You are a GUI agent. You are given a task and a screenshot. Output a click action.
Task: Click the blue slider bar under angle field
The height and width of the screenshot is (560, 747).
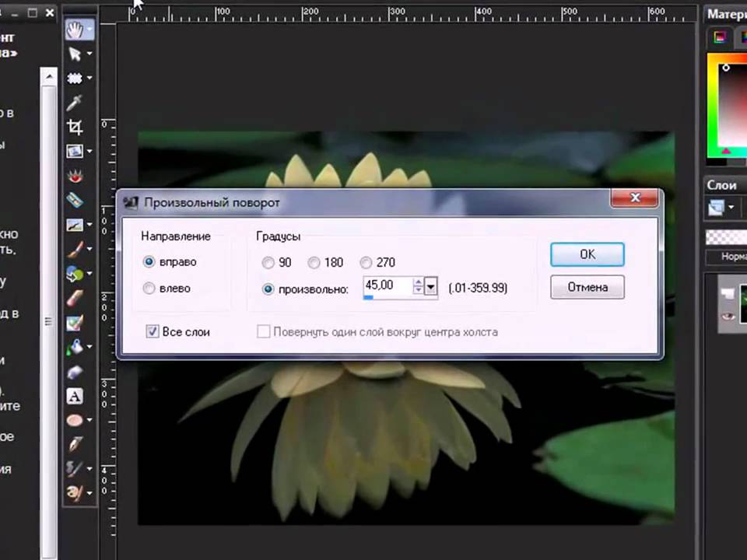click(x=368, y=298)
